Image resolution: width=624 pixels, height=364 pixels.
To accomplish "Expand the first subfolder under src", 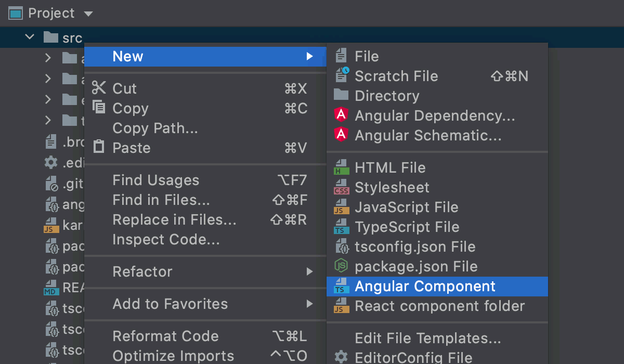I will tap(48, 58).
